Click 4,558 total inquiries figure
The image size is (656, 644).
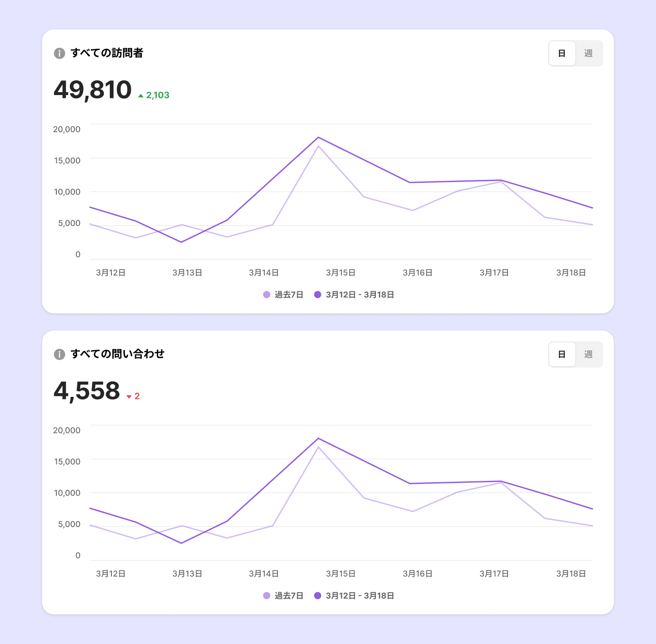point(87,391)
